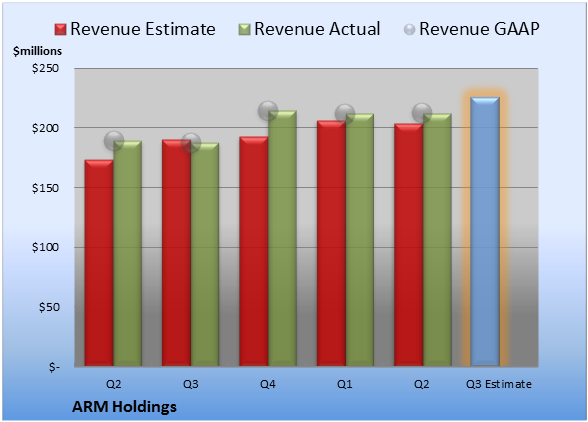Screen dimensions: 588x422
Task: Click the "Q4" axis label
Action: pos(268,384)
